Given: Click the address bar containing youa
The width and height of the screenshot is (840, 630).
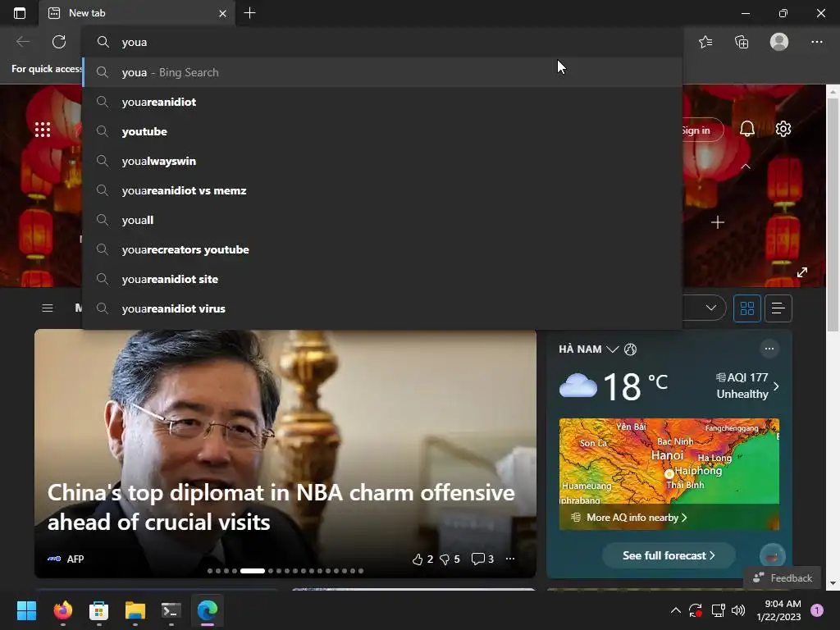Looking at the screenshot, I should (382, 43).
